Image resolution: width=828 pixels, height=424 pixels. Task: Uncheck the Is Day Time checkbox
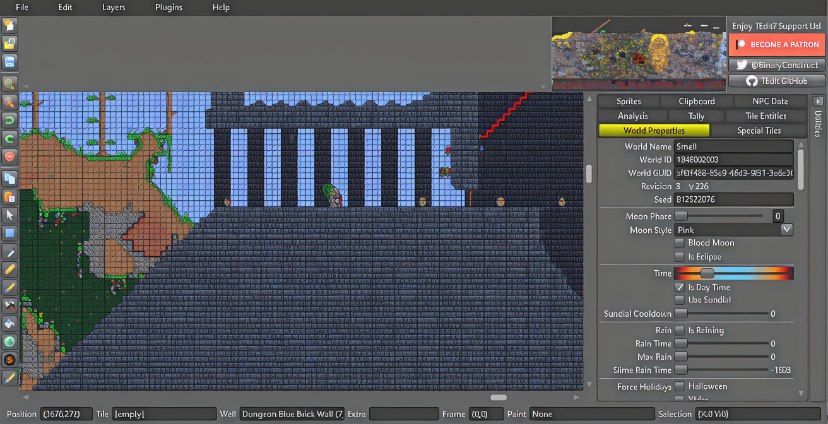tap(680, 287)
